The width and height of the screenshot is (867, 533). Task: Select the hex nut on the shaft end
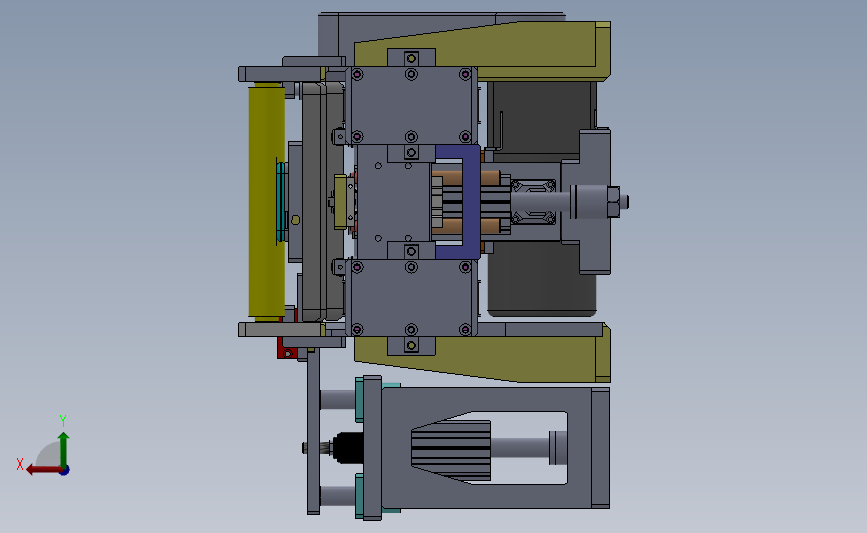coord(614,202)
